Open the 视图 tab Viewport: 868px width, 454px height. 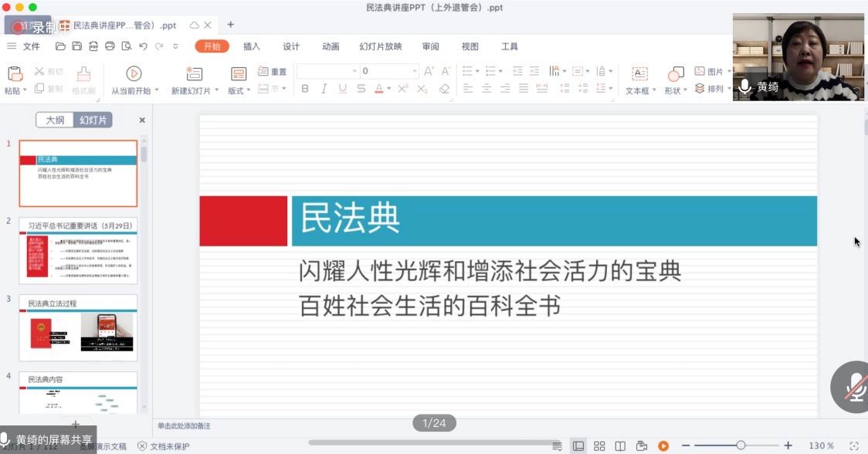click(470, 46)
